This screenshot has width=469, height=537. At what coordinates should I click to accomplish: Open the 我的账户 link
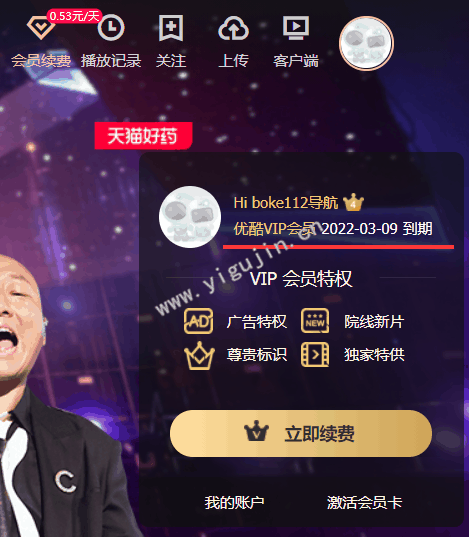(234, 502)
